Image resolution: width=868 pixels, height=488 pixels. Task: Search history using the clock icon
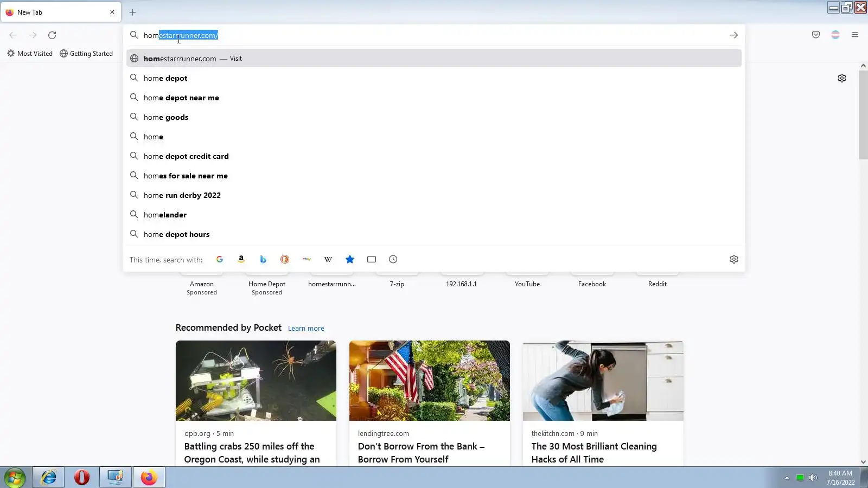tap(393, 259)
